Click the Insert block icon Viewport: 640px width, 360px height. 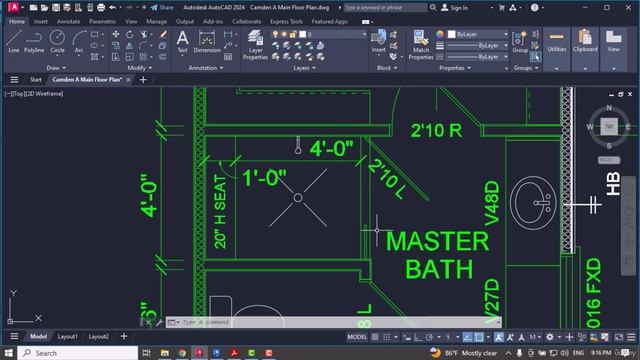[x=378, y=41]
